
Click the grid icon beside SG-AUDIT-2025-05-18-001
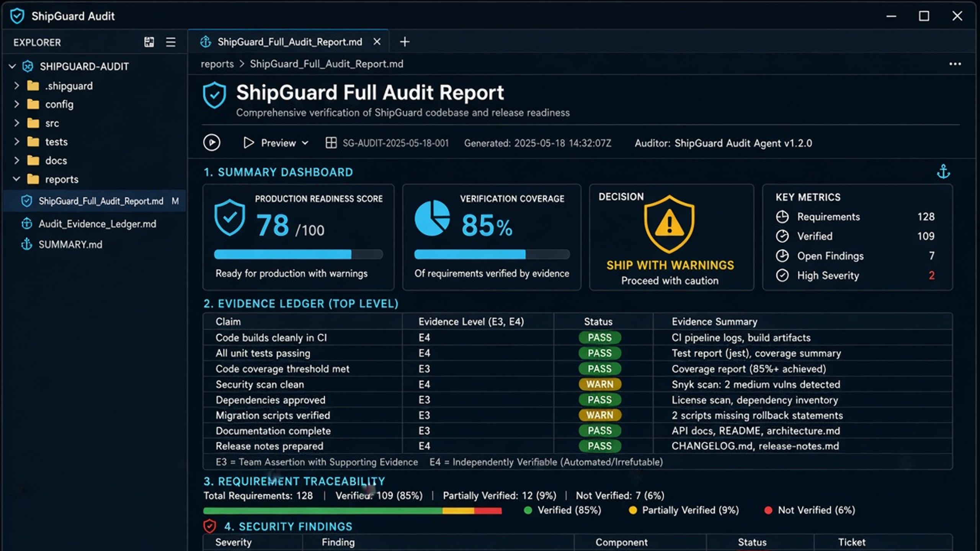coord(331,143)
